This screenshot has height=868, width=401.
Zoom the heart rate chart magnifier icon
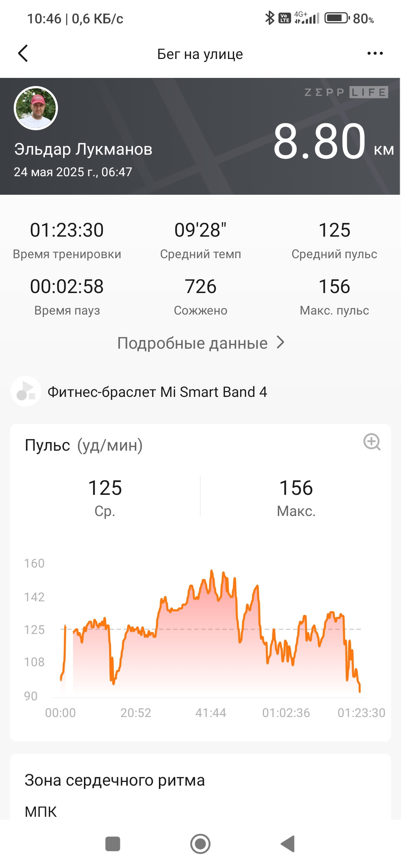click(x=372, y=442)
